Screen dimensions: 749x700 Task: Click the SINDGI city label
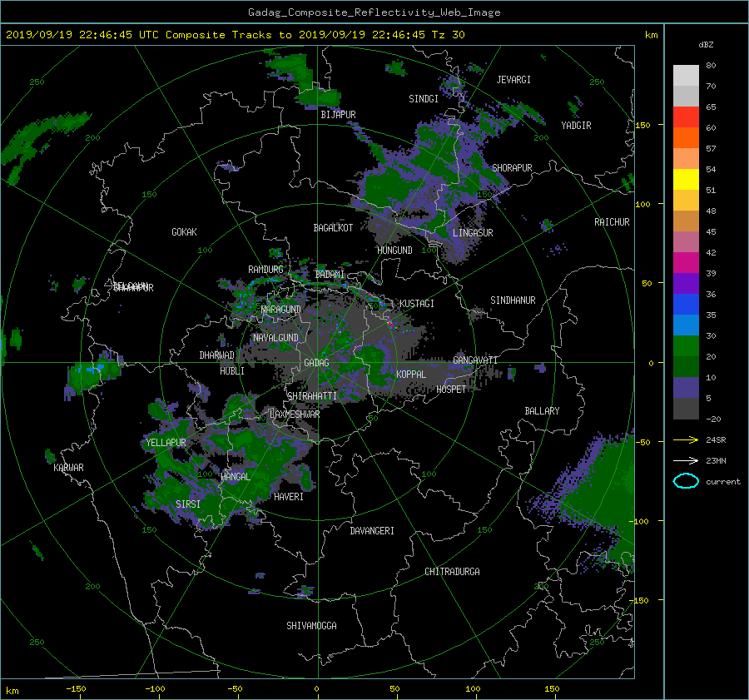click(x=424, y=99)
